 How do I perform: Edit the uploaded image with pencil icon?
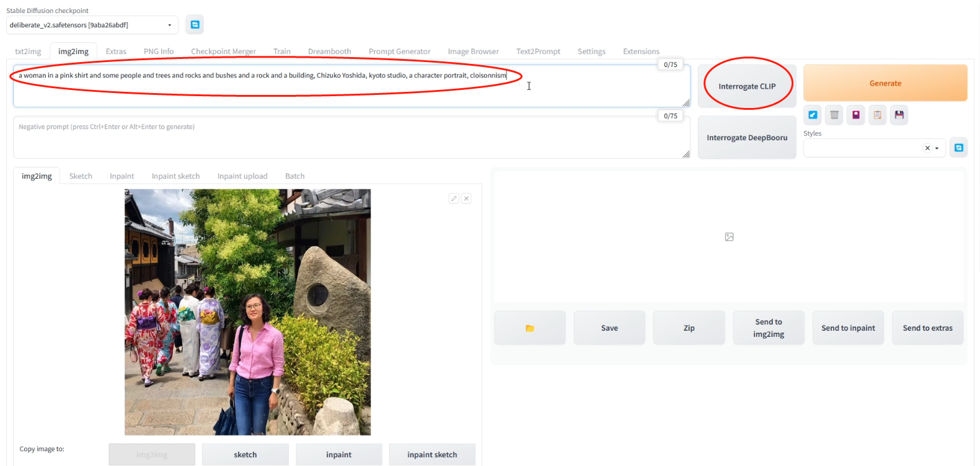click(x=454, y=199)
